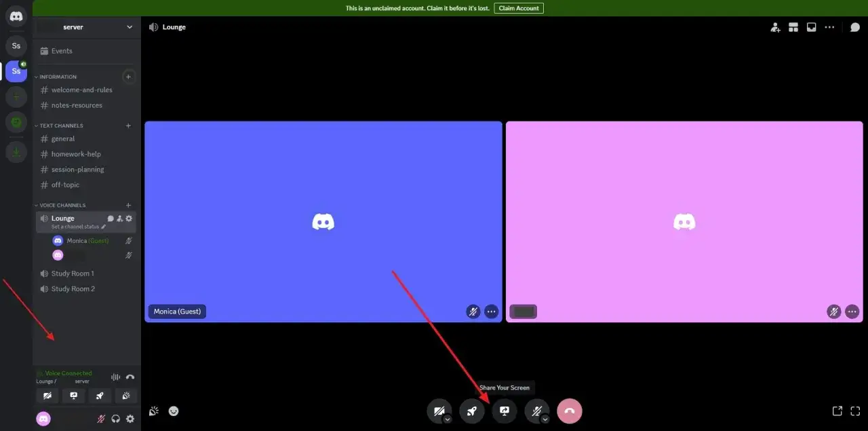Share screen from sidebar voice panel button
This screenshot has height=431, width=868.
[73, 396]
